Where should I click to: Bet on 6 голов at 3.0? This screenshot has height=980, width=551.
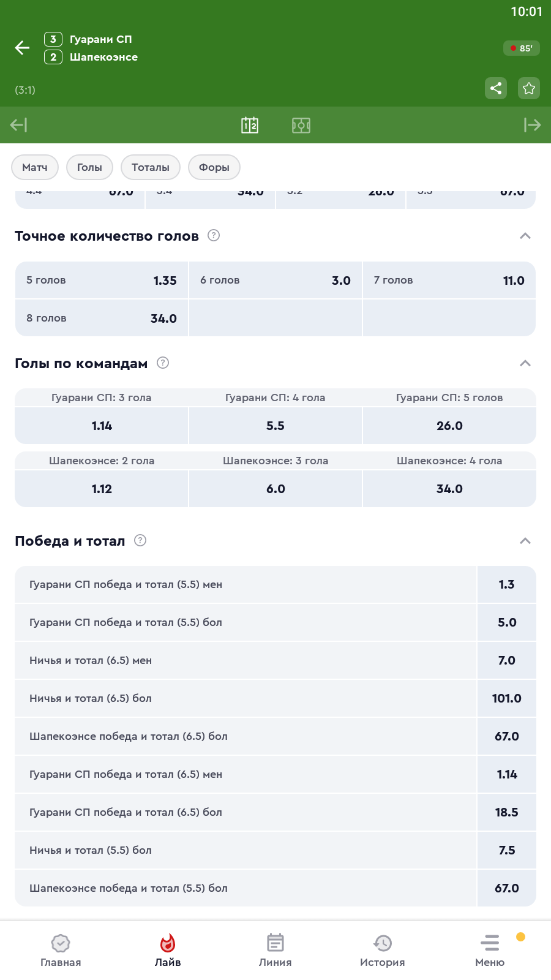click(275, 281)
